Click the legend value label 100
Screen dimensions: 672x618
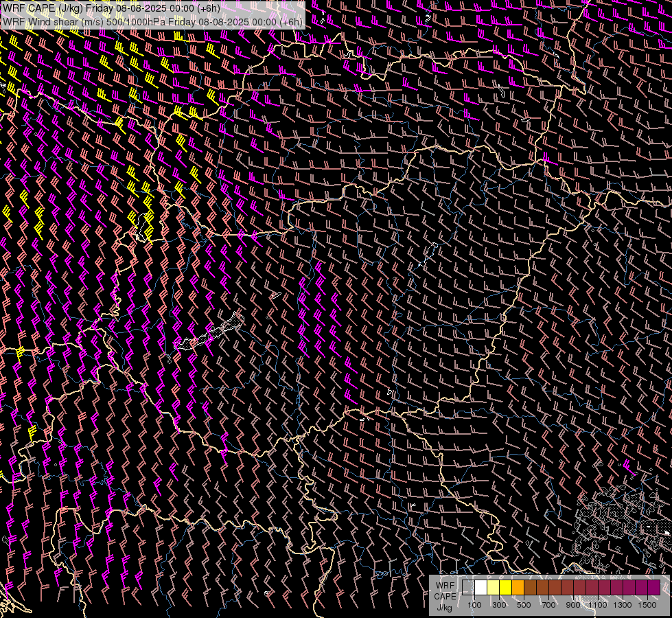pyautogui.click(x=474, y=605)
